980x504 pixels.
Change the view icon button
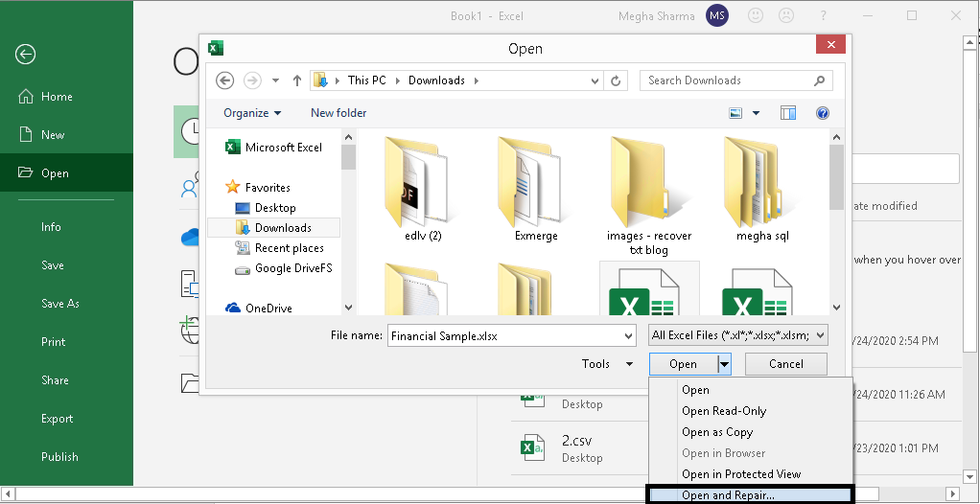(735, 113)
